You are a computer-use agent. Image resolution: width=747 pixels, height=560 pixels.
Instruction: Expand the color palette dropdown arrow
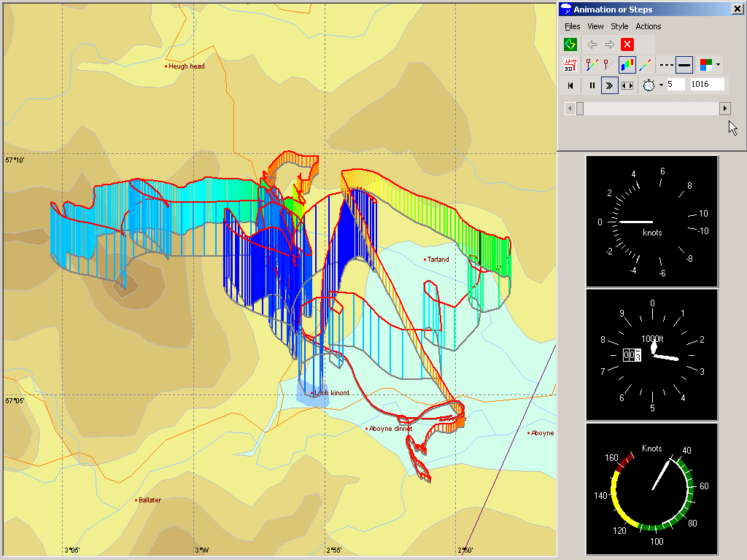[718, 65]
